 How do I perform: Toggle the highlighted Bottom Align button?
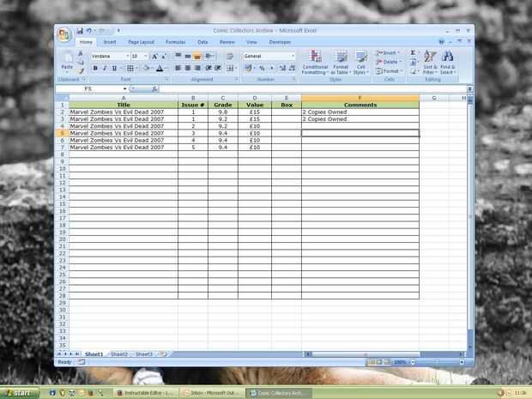[x=197, y=56]
